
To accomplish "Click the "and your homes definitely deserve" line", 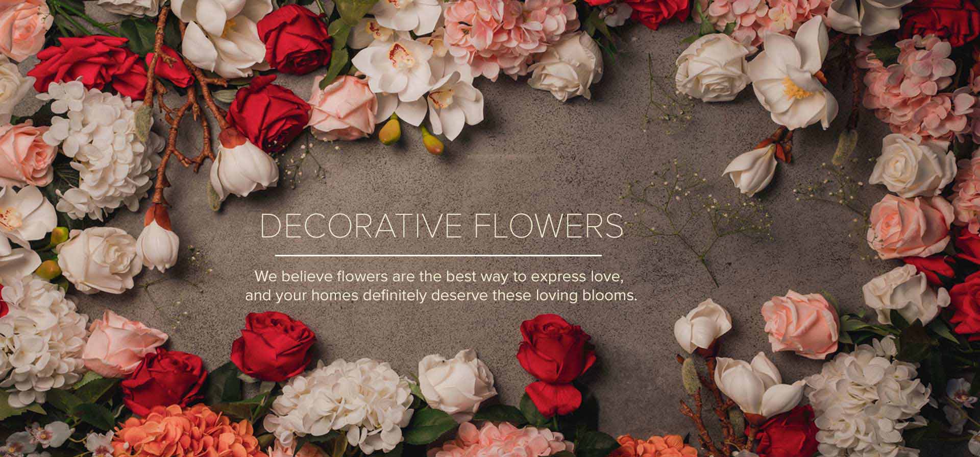I will (x=441, y=296).
